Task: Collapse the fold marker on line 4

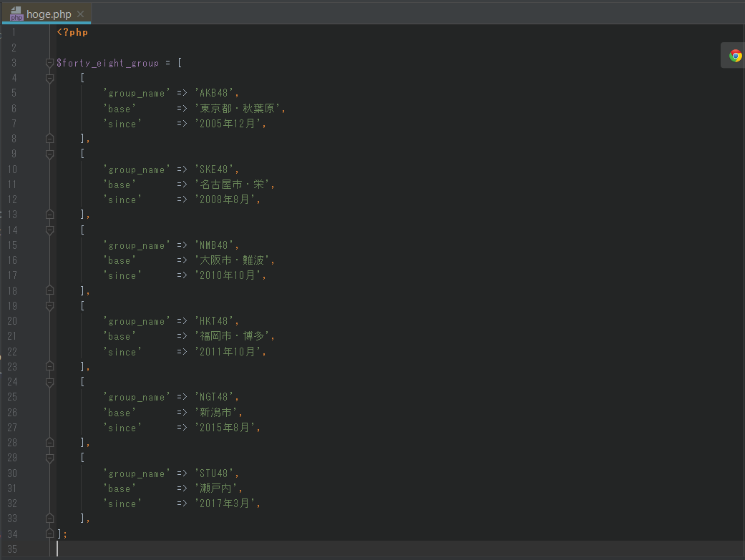Action: coord(49,78)
